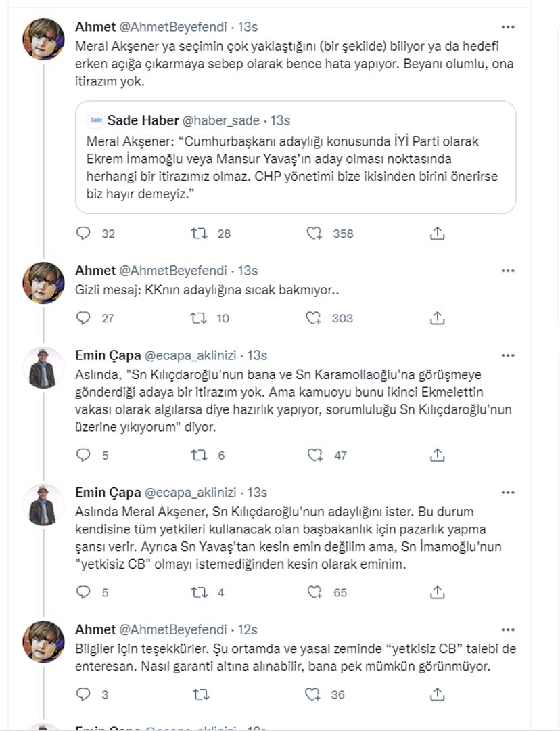Screen dimensions: 560x731
Task: Share Emin Çapa's first tweet via share icon
Action: (437, 456)
